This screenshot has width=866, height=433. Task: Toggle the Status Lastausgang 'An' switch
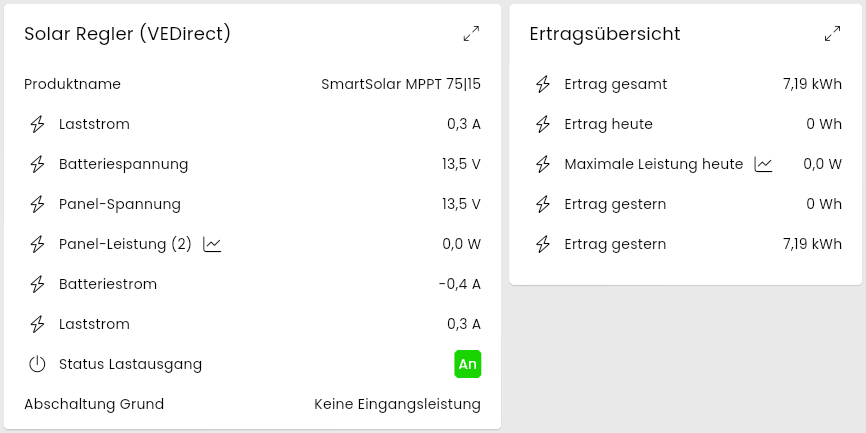point(467,364)
